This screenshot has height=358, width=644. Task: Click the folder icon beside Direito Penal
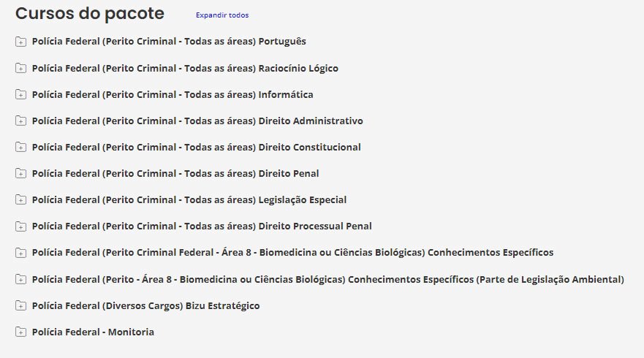click(20, 174)
